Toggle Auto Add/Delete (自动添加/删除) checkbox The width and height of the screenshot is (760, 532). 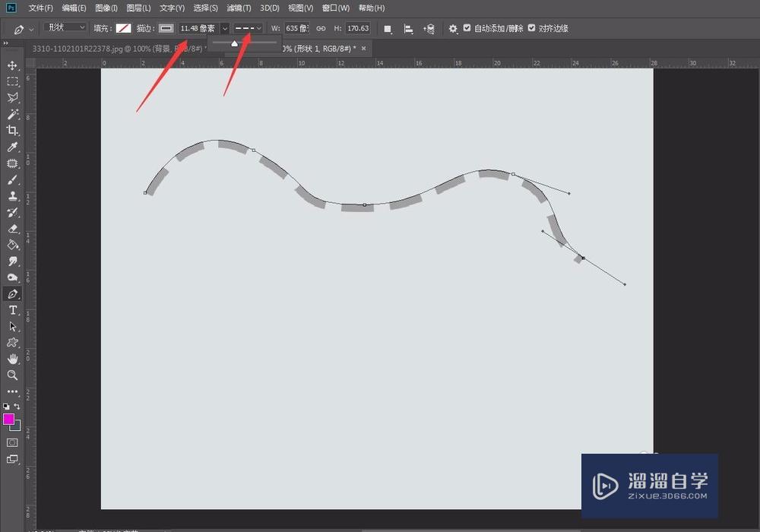[467, 28]
